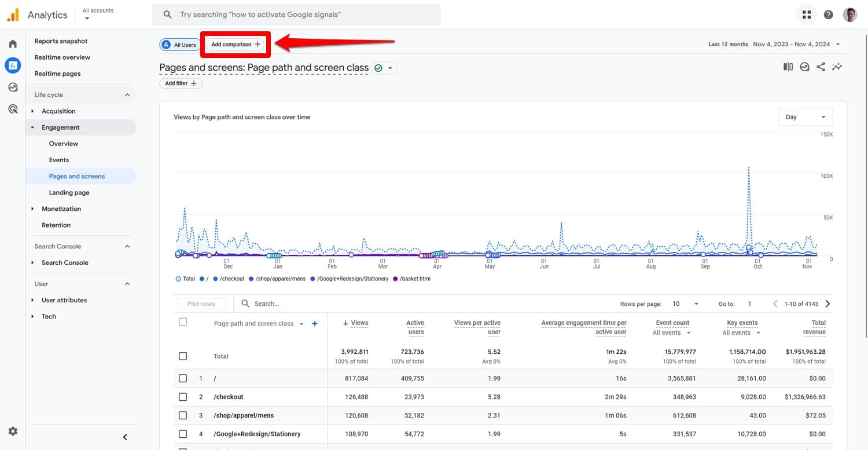Select the Advertising icon in left rail
Screen dimensions: 868x450
pos(13,109)
